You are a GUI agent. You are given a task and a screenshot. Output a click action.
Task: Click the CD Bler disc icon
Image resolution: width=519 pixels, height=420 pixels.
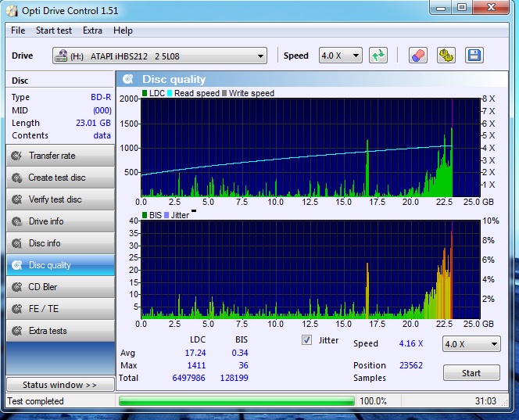point(16,287)
